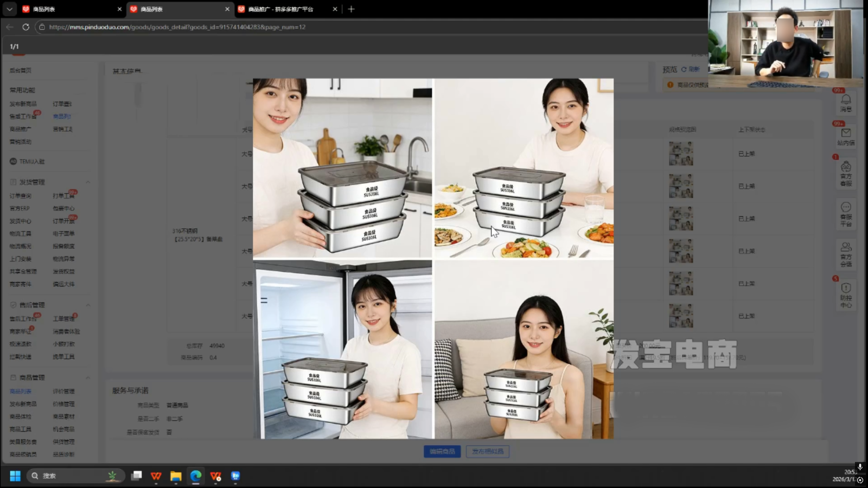This screenshot has height=488, width=868.
Task: Collapse the 发货管理 sidebar section
Action: [x=88, y=182]
